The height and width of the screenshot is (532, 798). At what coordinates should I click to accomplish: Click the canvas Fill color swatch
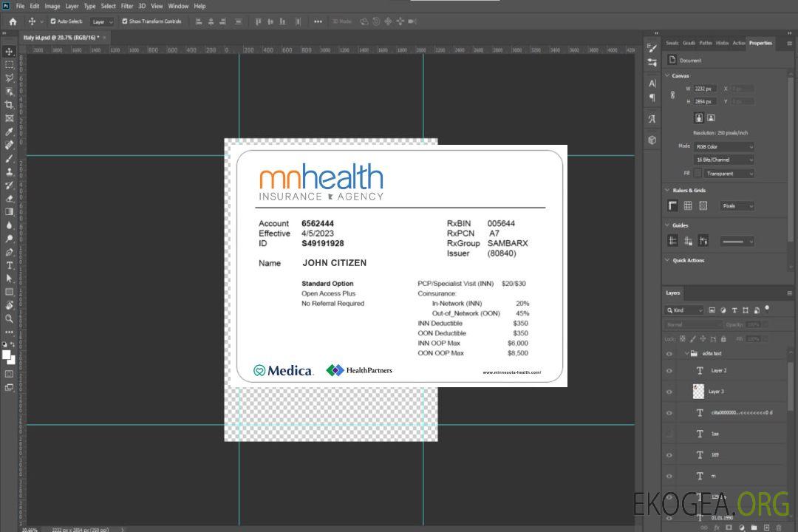click(698, 174)
